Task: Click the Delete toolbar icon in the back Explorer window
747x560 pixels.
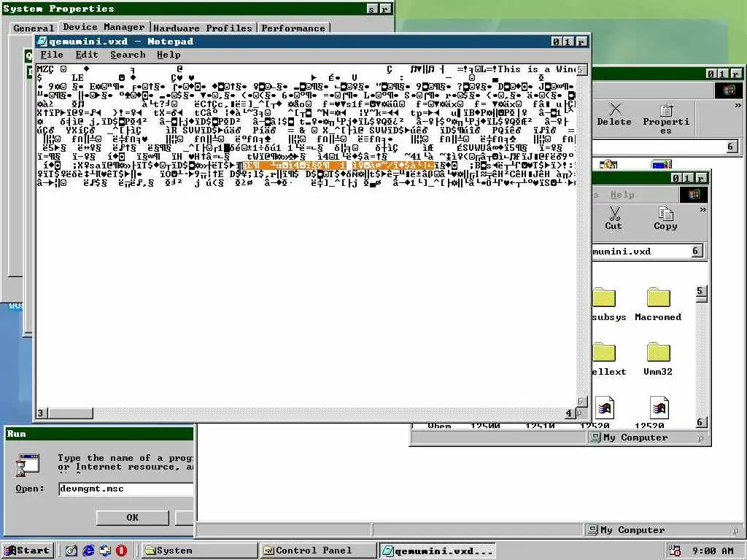Action: pos(614,114)
